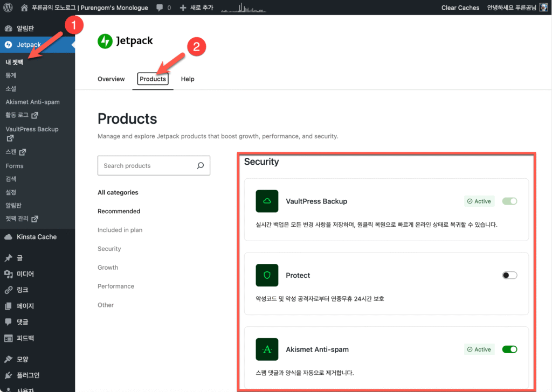552x392 pixels.
Task: Open the WordPress logo menu
Action: tap(8, 8)
